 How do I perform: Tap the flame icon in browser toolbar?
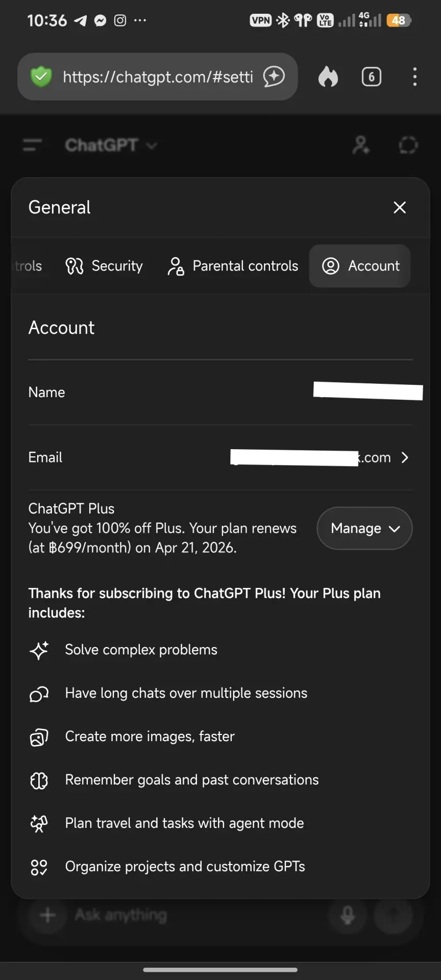328,77
